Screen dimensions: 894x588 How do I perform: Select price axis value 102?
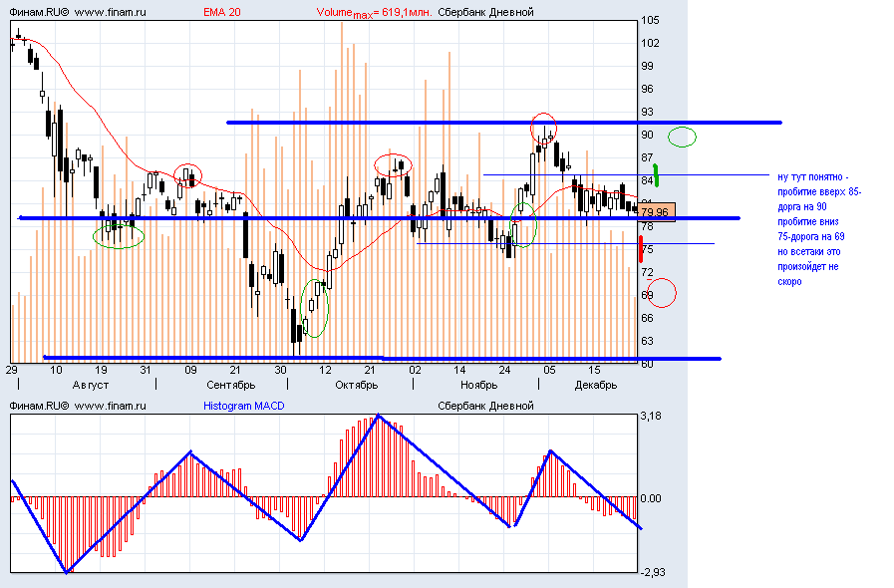[650, 43]
